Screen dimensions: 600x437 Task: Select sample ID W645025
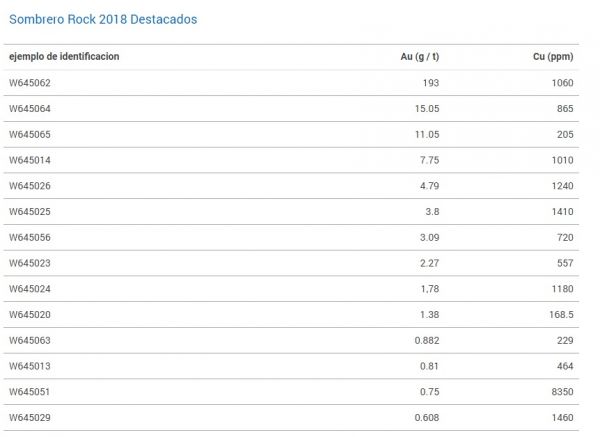tap(30, 212)
